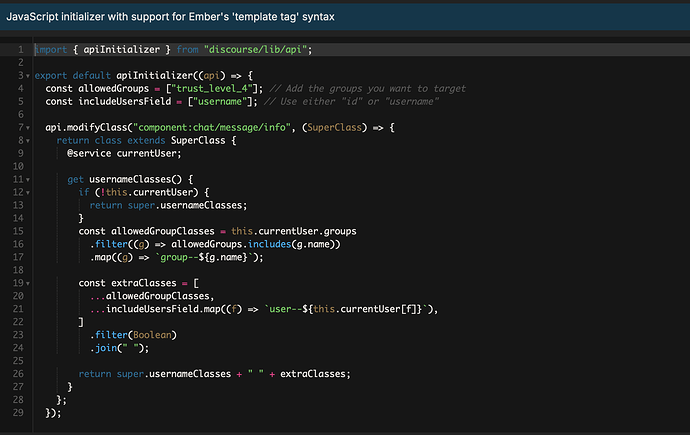Collapse the fold arrow at line 7
Image resolution: width=690 pixels, height=435 pixels.
(x=28, y=128)
